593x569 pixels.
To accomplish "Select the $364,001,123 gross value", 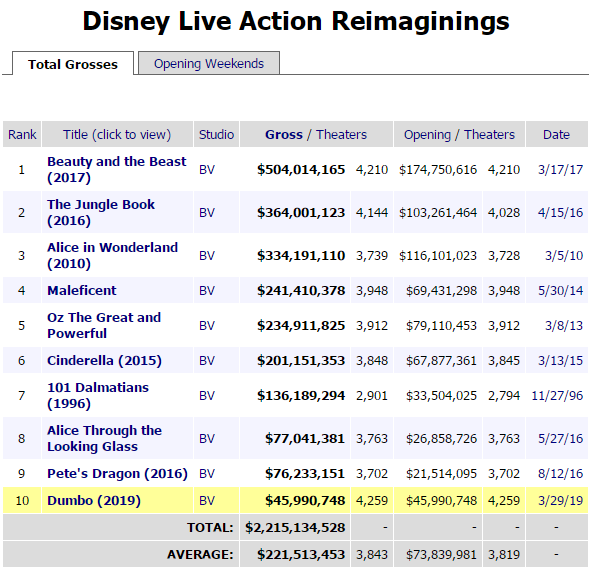I will [301, 212].
